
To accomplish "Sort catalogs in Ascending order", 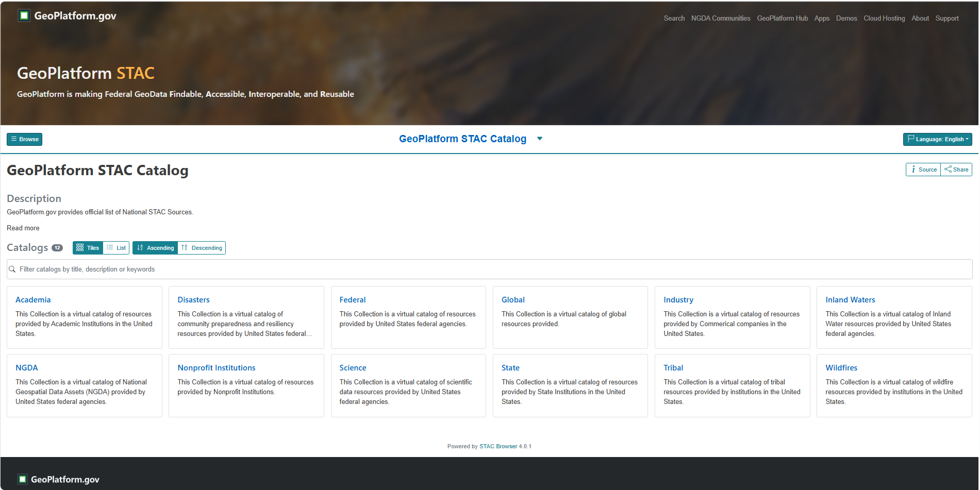I will coord(155,248).
